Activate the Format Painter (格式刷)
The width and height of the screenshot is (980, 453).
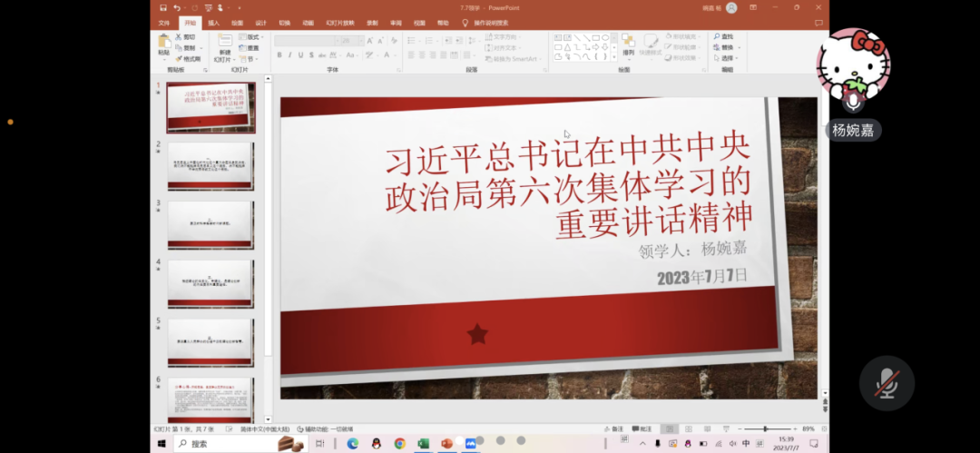click(188, 59)
